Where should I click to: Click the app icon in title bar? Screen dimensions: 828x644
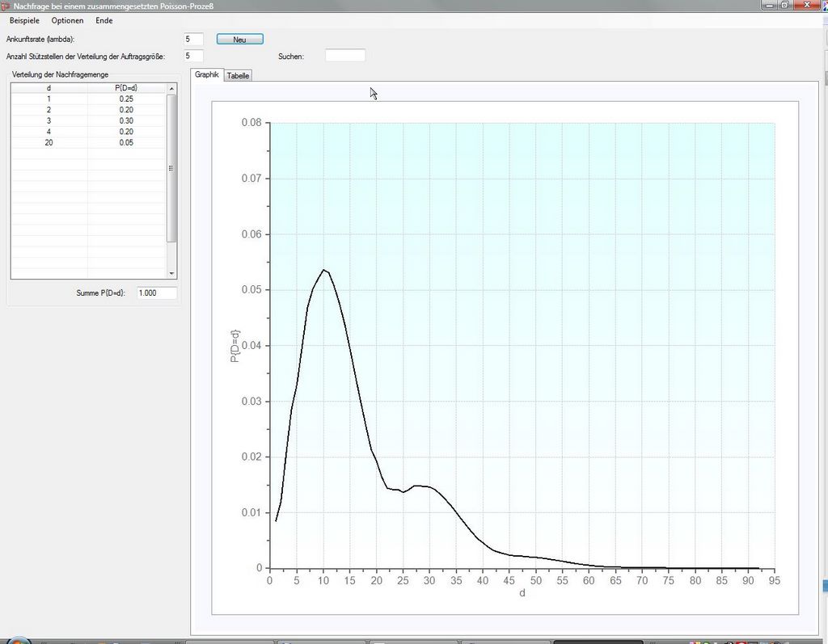tap(6, 6)
